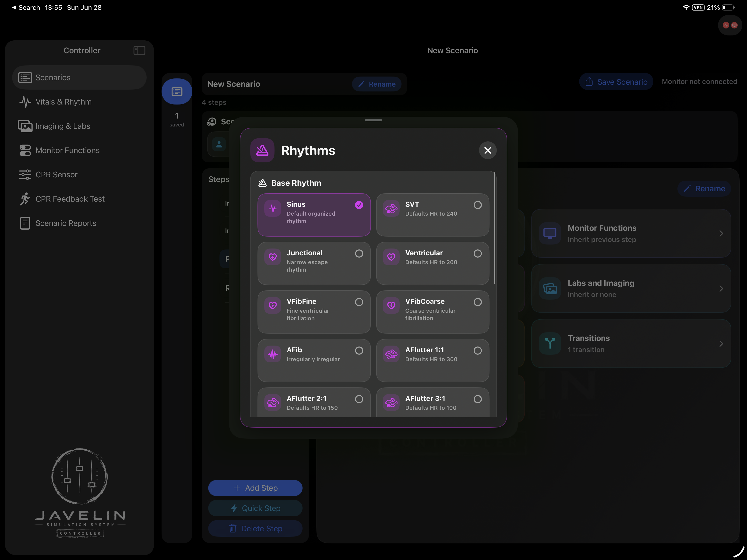Click the Delete Step button

tap(255, 528)
